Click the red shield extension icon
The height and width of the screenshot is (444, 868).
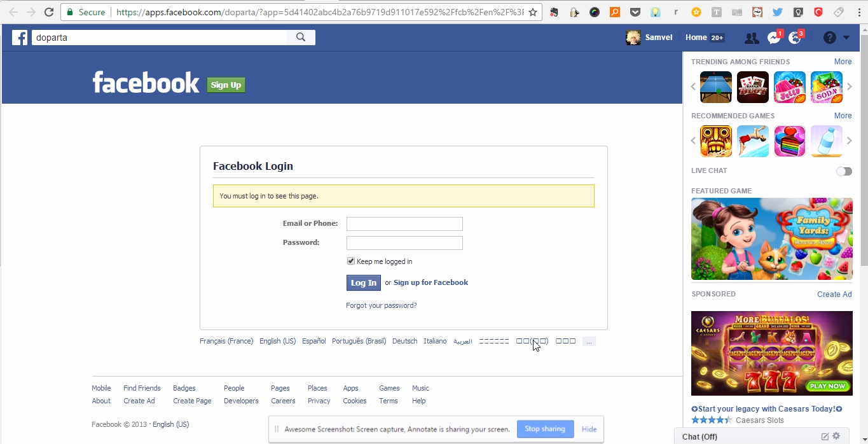tap(818, 12)
